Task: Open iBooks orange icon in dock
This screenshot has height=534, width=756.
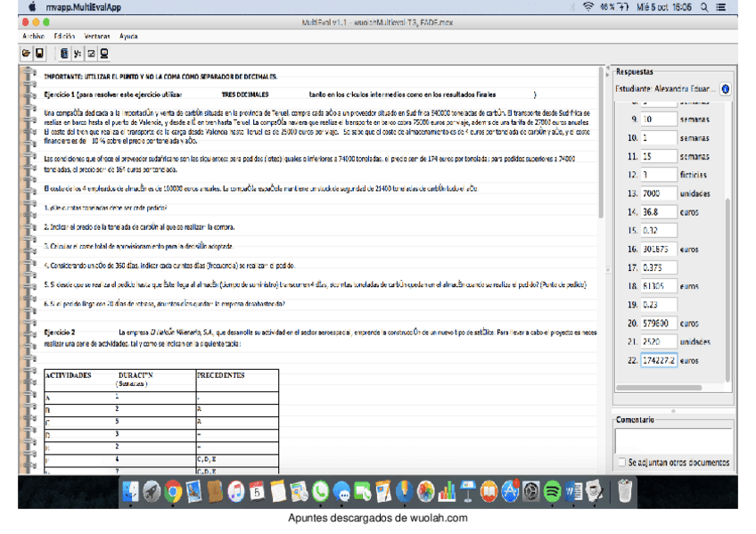Action: pyautogui.click(x=489, y=492)
